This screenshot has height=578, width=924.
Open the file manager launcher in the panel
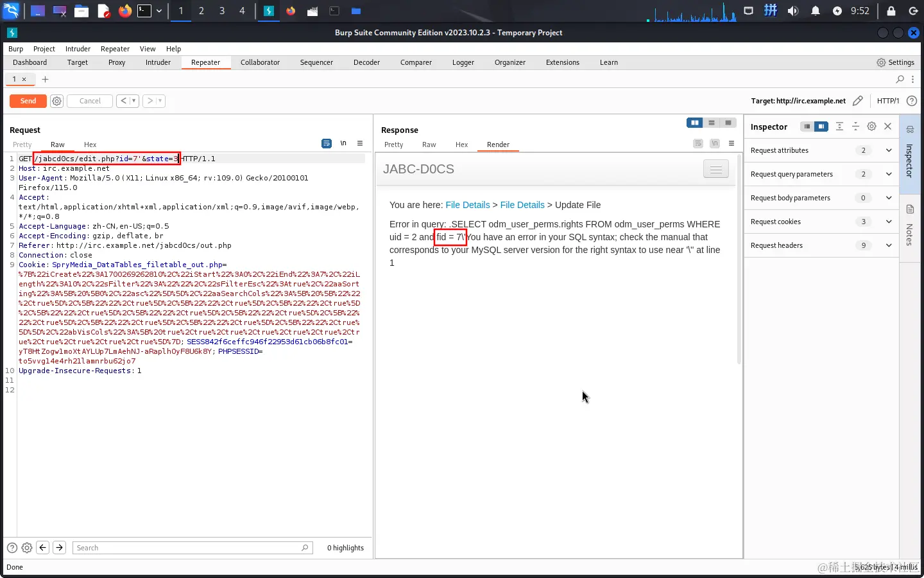[81, 11]
